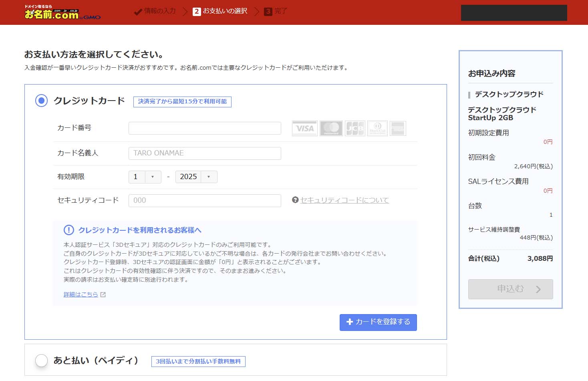Screen dimensions: 588x381
Task: Click the 決済完了から最短15分で利用可能 badge
Action: [x=182, y=102]
